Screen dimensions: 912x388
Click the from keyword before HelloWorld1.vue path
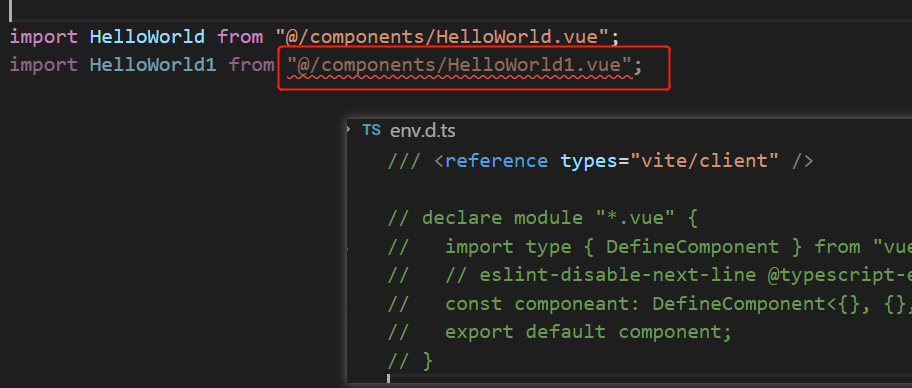[x=252, y=65]
